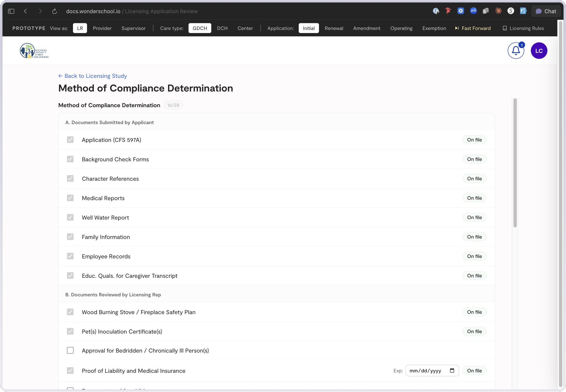Click the insurance expiration date field
Screen dimensions: 566x392
(x=432, y=371)
